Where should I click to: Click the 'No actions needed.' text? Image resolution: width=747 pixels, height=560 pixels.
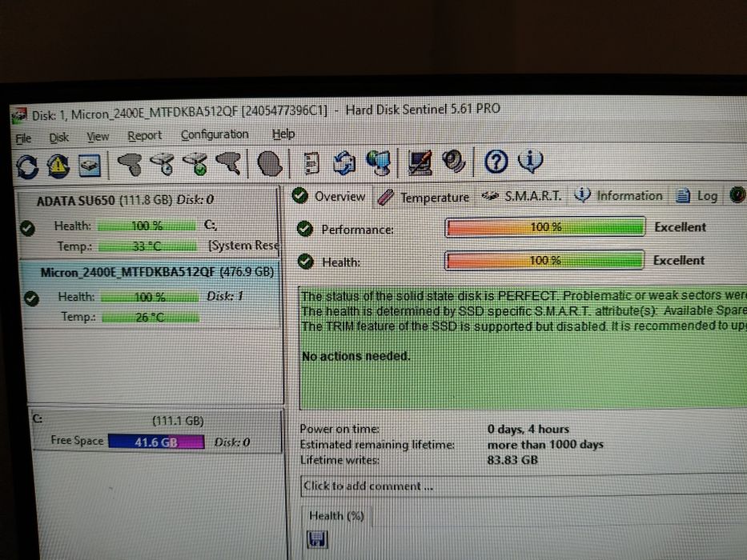355,356
